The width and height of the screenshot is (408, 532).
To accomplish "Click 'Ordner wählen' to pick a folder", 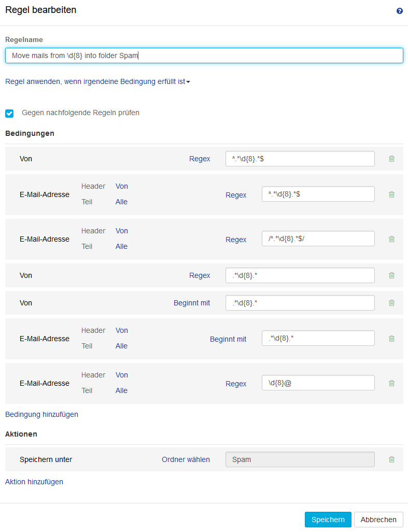I will (186, 459).
